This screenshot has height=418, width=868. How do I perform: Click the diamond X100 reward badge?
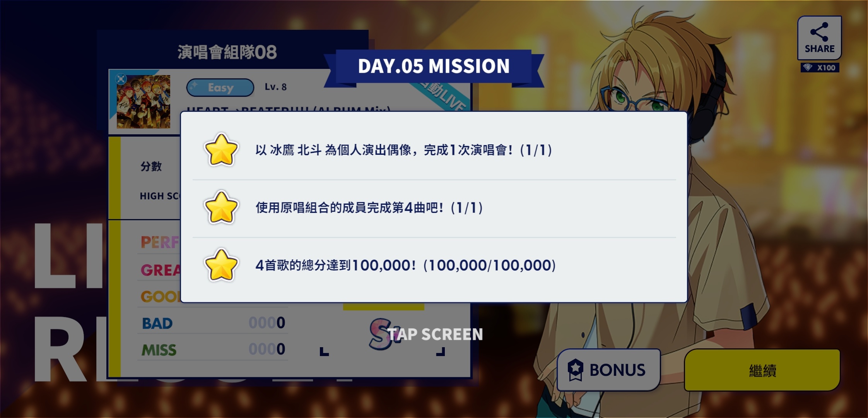[x=820, y=68]
